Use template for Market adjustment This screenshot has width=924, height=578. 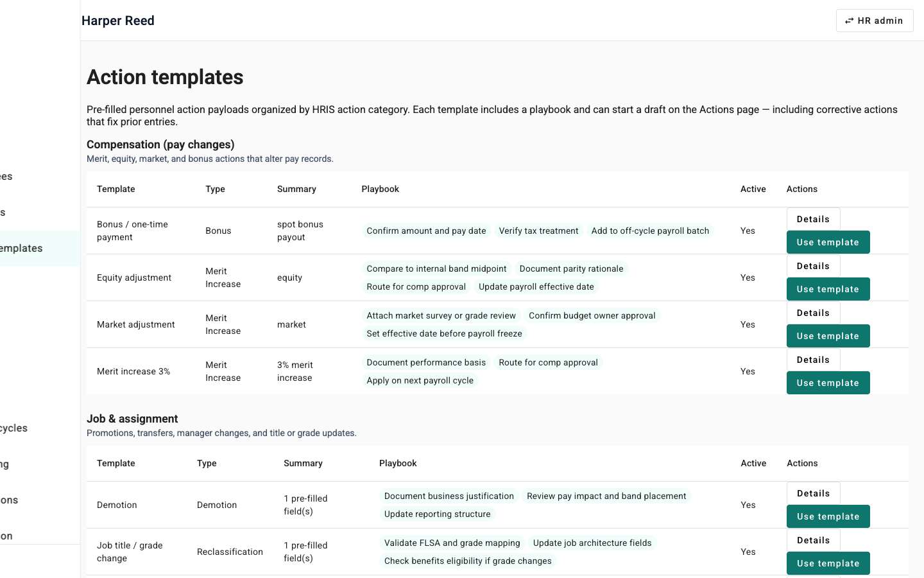(x=828, y=336)
